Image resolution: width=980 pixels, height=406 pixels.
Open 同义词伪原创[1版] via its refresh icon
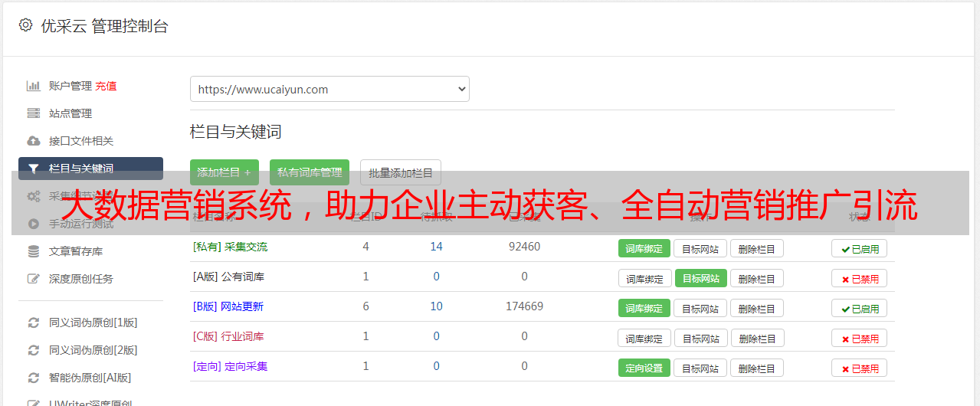coord(33,323)
